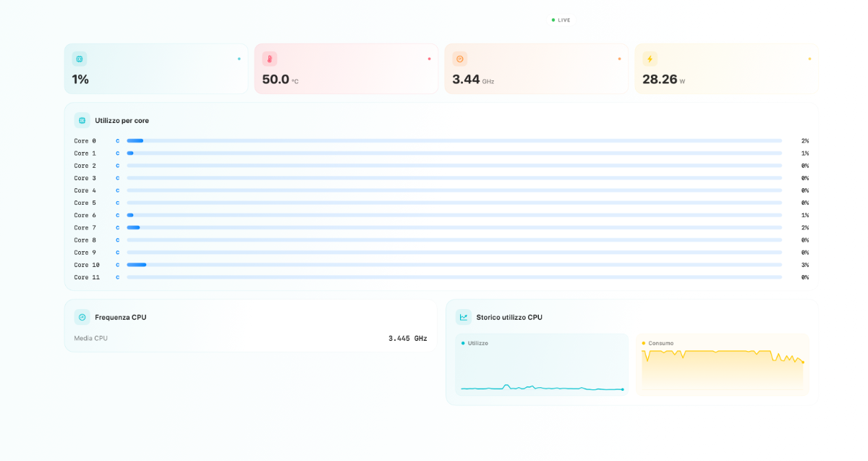Click the gauge icon in the 3.44 GHz card

460,59
